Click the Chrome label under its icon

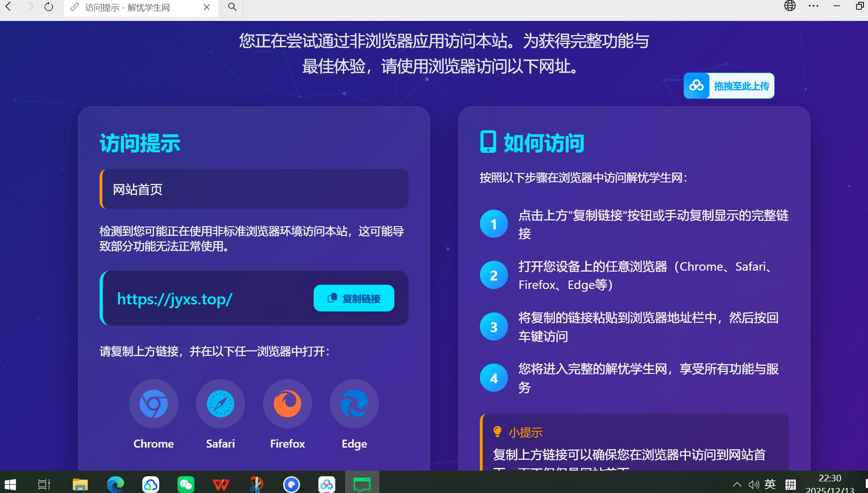[x=154, y=444]
